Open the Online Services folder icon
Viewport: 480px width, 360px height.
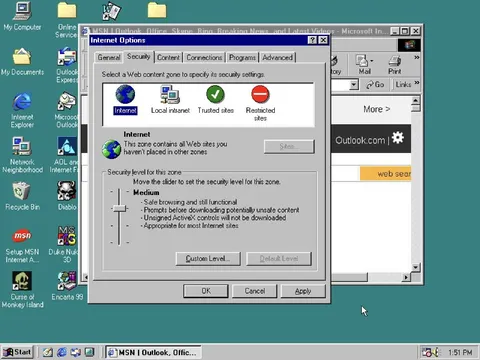[67, 19]
